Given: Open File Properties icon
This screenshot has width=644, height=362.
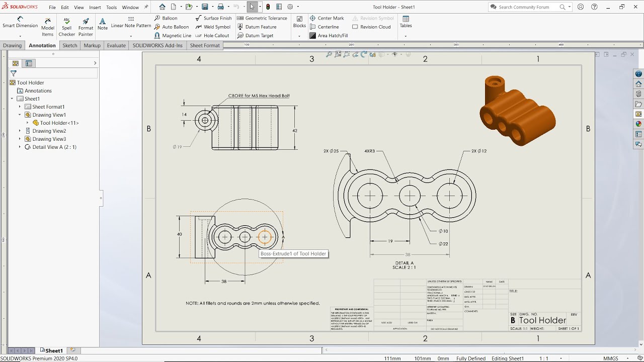Looking at the screenshot, I should click(x=279, y=7).
